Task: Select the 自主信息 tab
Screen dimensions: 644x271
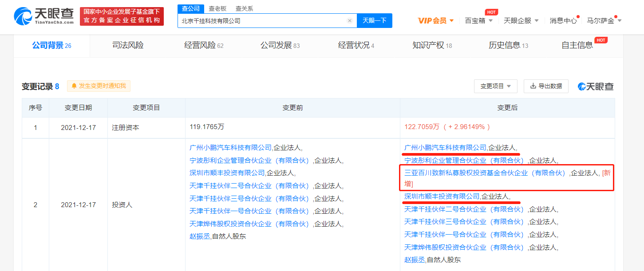Action: 577,45
